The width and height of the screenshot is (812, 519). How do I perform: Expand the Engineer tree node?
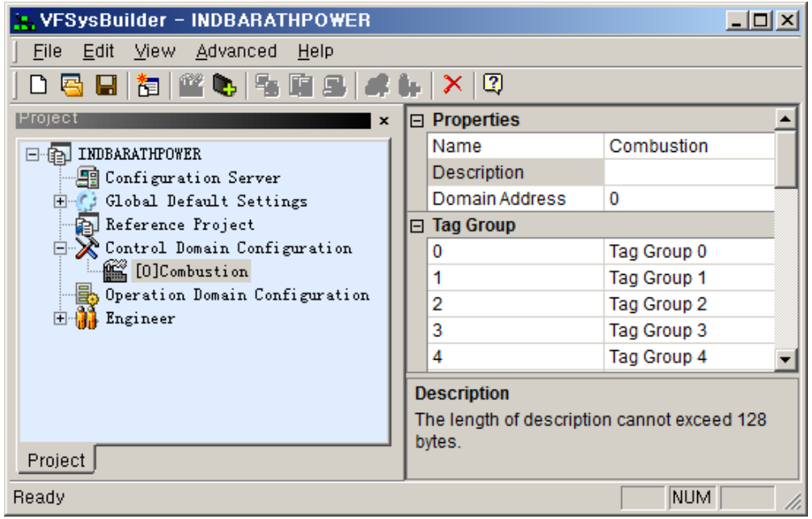point(60,319)
